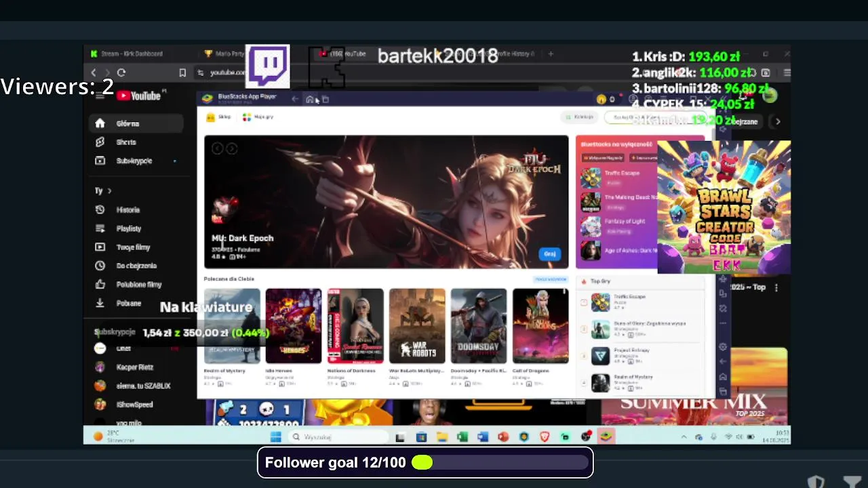Open Guns of Glory in Top gry list
The image size is (868, 488).
637,329
